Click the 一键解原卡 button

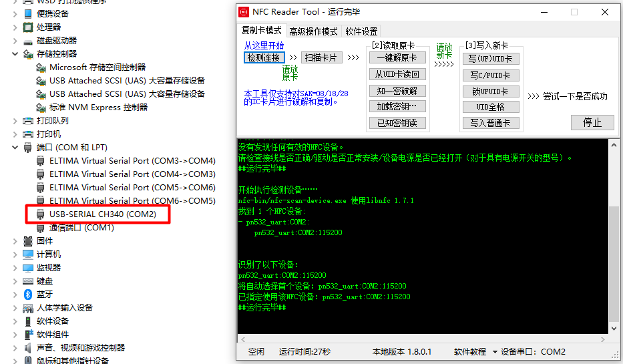(x=397, y=58)
